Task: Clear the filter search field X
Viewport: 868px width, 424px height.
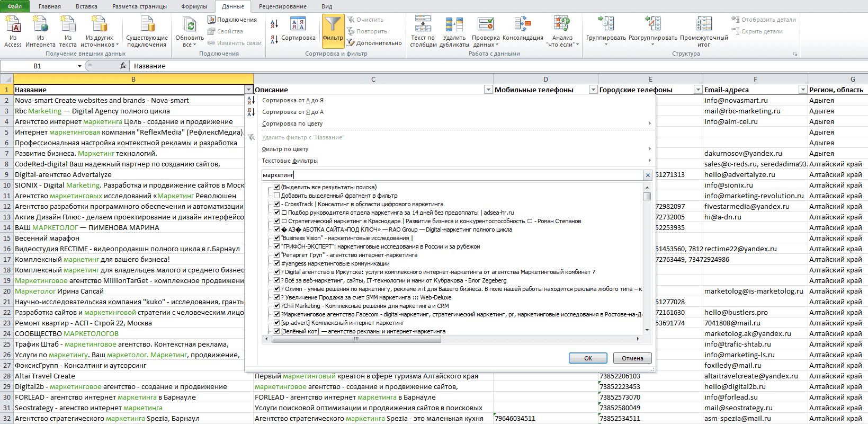Action: click(x=648, y=175)
